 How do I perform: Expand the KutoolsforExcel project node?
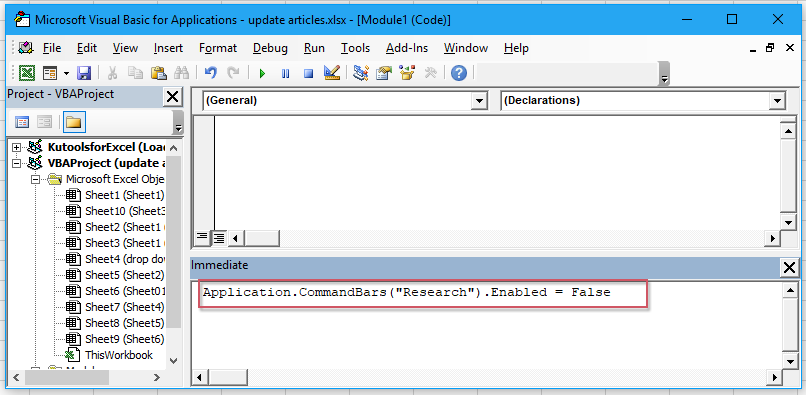(x=17, y=147)
